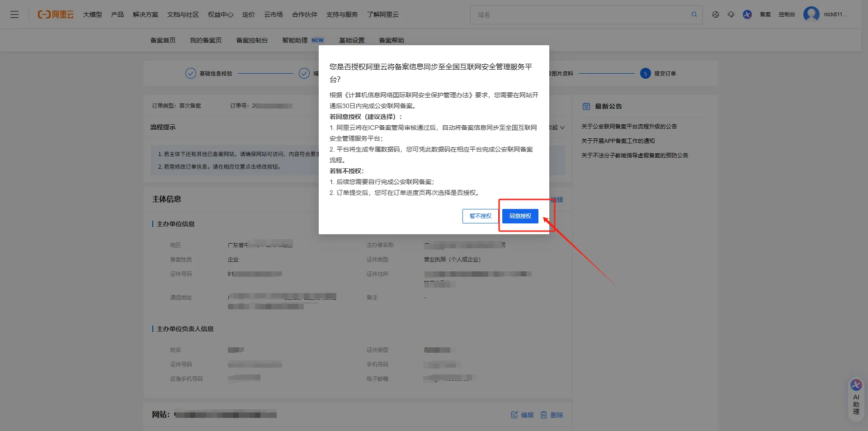Open the 智能助理 NEW tab

[302, 40]
